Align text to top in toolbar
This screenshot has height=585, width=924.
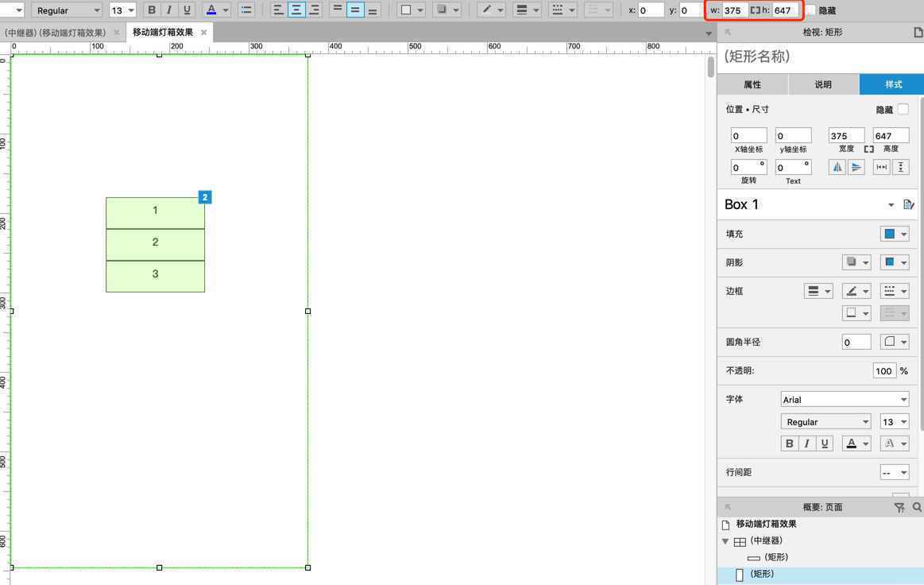pos(337,10)
